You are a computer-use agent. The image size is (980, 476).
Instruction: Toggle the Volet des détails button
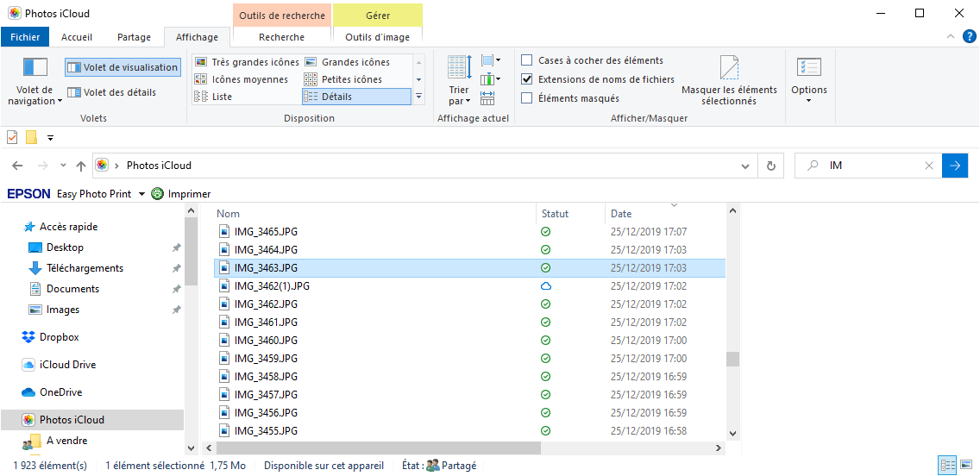point(111,92)
